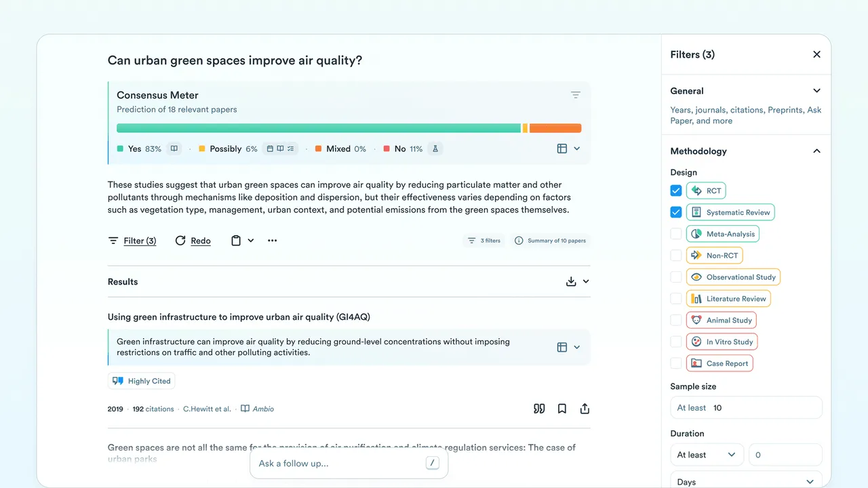Click the cite quote icon for GI4AQ paper
868x488 pixels.
539,409
